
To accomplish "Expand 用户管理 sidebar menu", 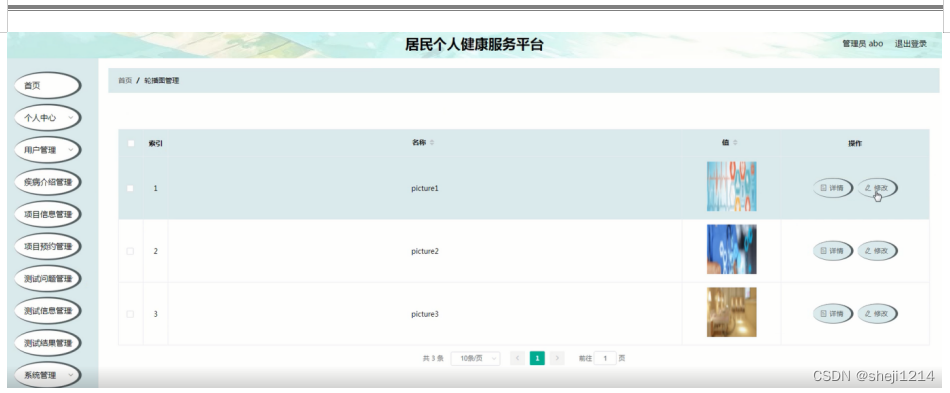I will pos(47,150).
